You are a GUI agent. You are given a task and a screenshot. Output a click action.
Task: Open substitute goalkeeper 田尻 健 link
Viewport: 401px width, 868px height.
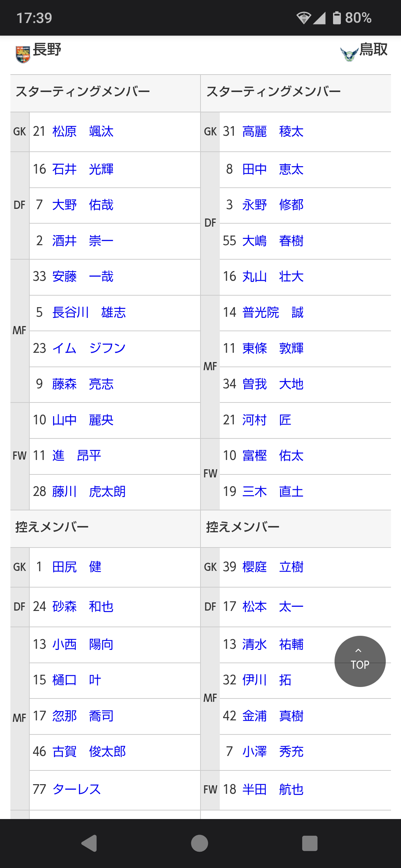(77, 567)
